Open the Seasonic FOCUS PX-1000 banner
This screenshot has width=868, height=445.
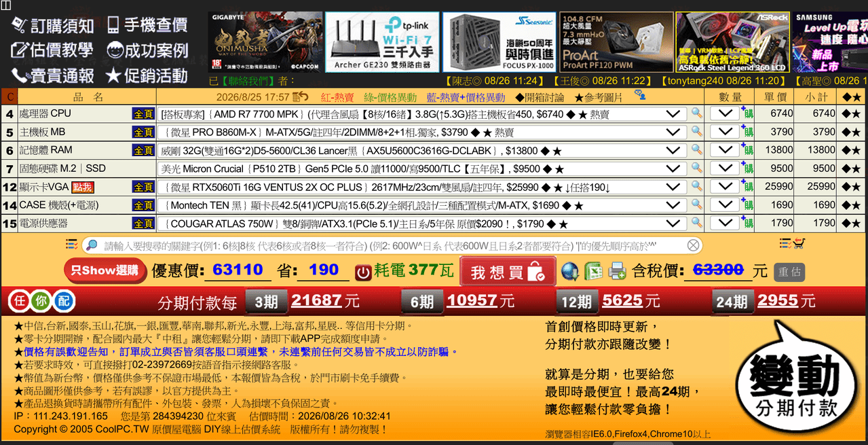click(x=499, y=42)
